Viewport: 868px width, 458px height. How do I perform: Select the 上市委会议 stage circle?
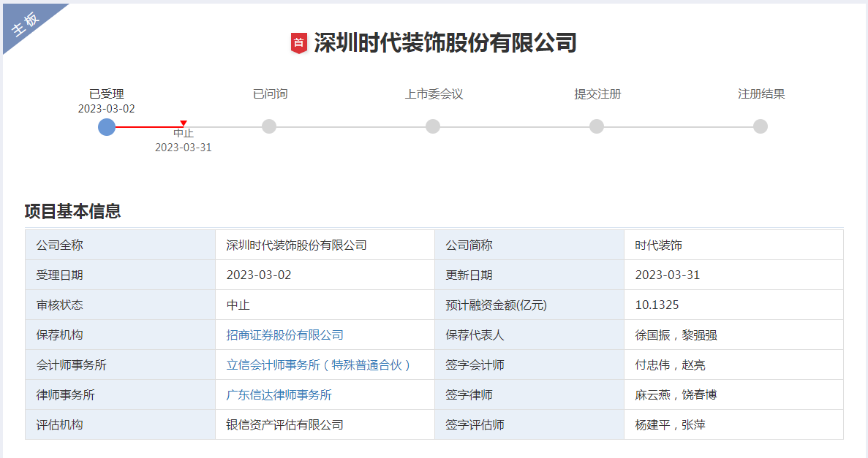[433, 126]
